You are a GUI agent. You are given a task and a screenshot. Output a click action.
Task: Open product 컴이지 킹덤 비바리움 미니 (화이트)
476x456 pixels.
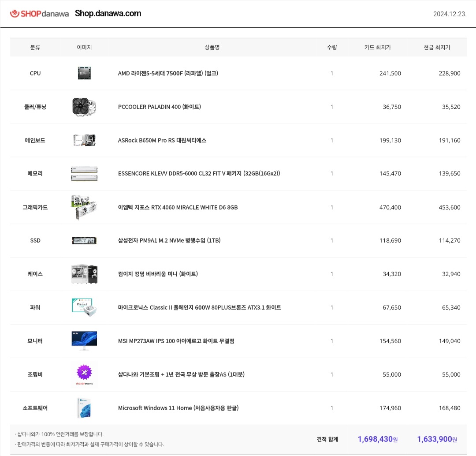[x=158, y=274]
